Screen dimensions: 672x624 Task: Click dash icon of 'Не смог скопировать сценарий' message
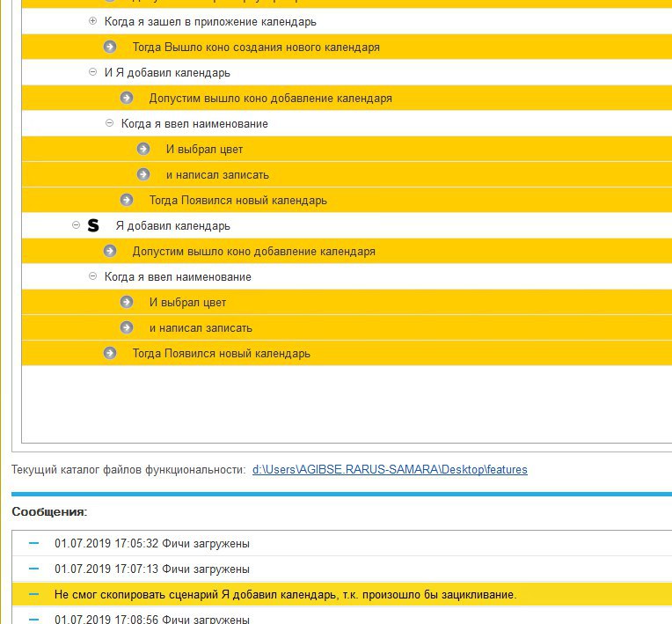(33, 594)
